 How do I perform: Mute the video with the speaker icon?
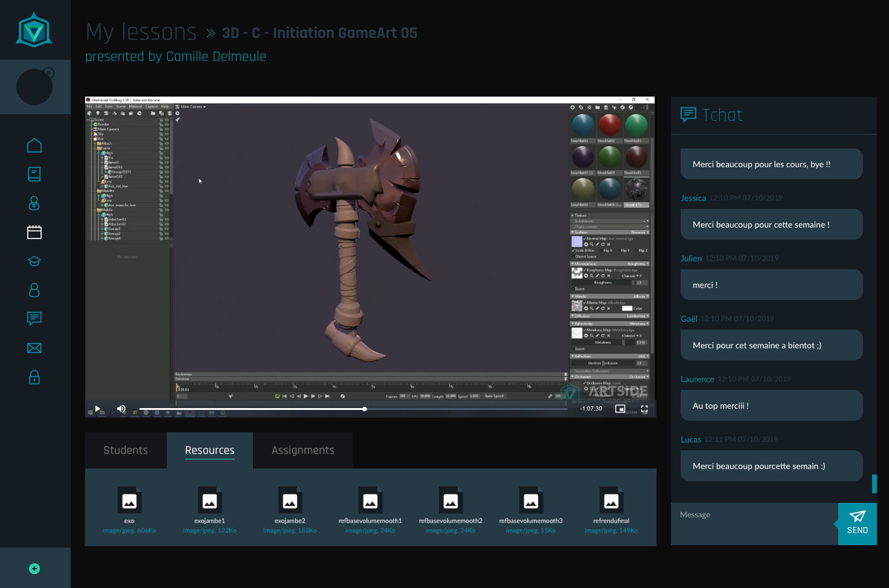tap(121, 409)
